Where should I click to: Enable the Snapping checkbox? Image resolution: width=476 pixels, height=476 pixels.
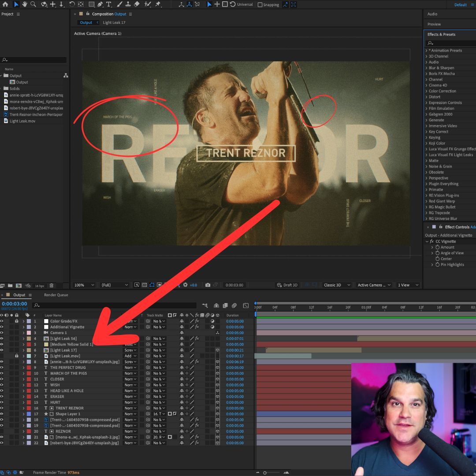[260, 5]
